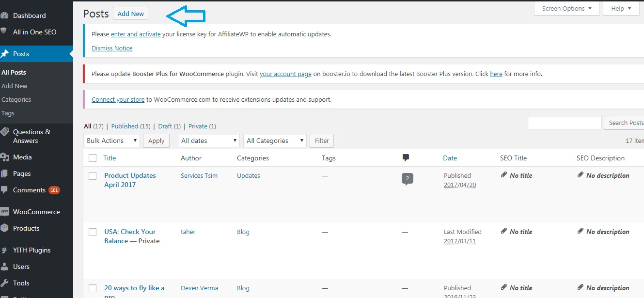
Task: Edit SEO title pencil for USA: Check Your Balance
Action: click(x=504, y=231)
